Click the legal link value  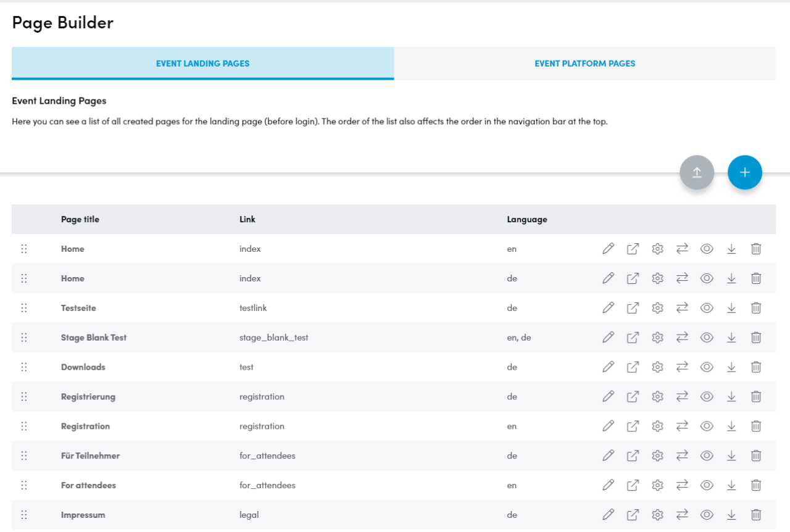(249, 515)
